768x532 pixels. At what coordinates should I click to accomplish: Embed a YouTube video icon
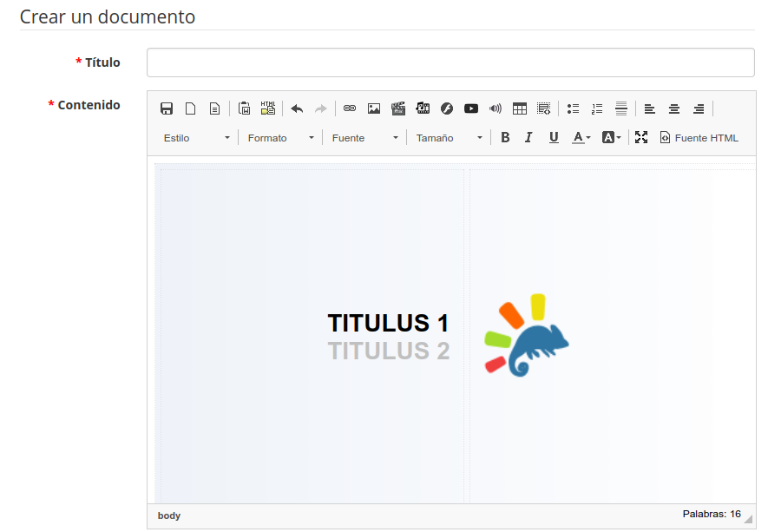[471, 108]
